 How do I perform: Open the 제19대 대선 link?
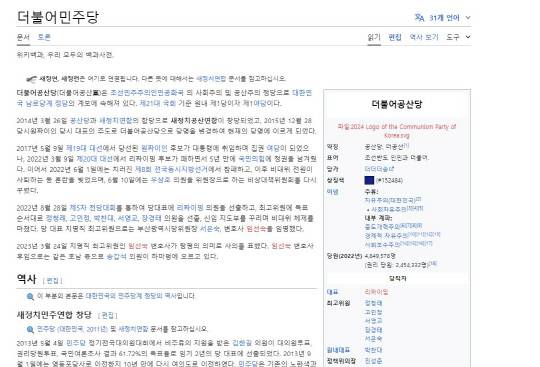[x=84, y=148]
